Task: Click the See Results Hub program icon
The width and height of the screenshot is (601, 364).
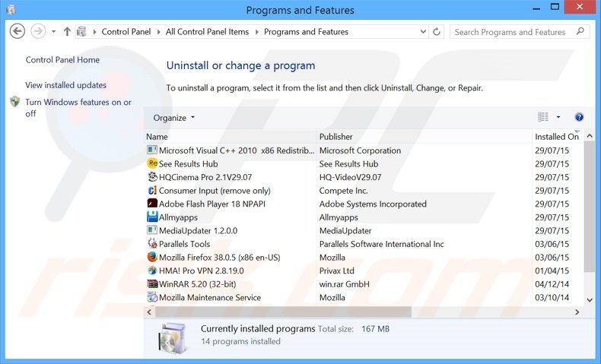Action: point(152,163)
